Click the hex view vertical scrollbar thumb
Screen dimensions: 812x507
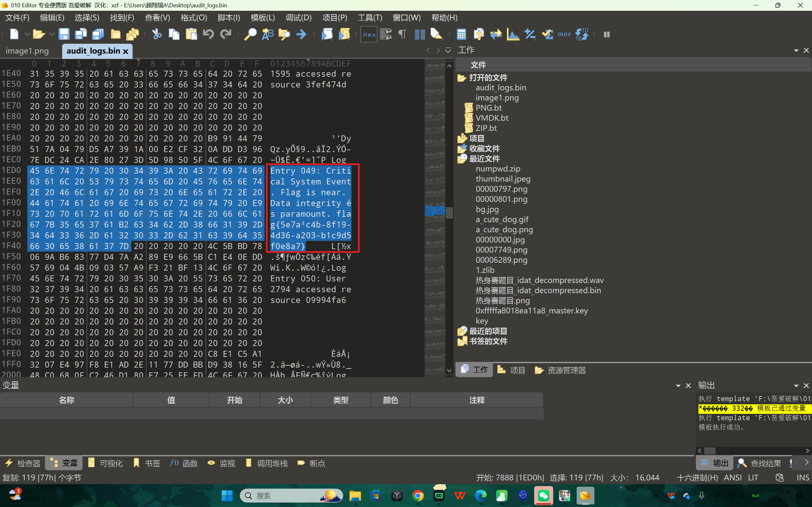click(449, 213)
